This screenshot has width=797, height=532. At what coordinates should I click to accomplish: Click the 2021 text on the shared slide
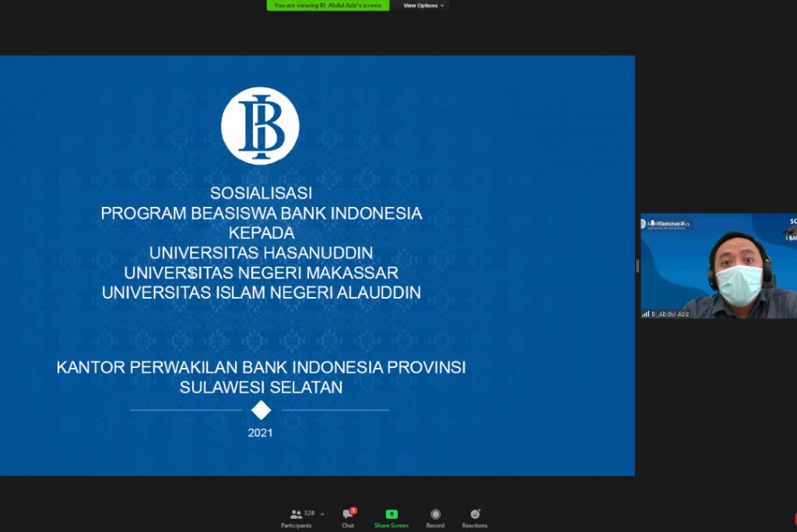click(x=260, y=432)
